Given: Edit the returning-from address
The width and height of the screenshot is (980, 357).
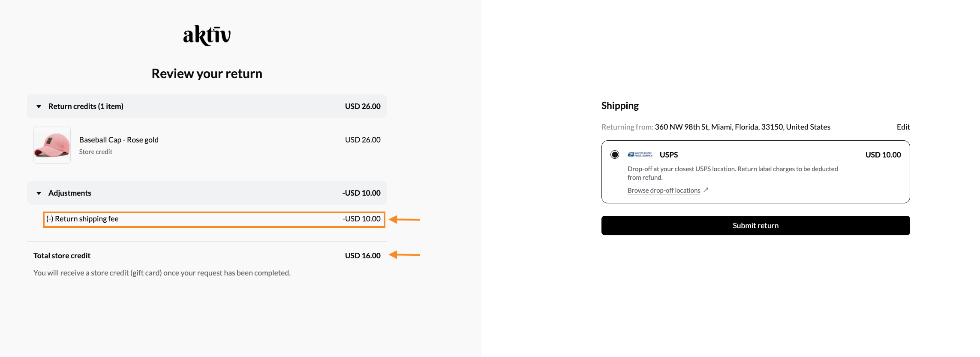Looking at the screenshot, I should click(903, 127).
